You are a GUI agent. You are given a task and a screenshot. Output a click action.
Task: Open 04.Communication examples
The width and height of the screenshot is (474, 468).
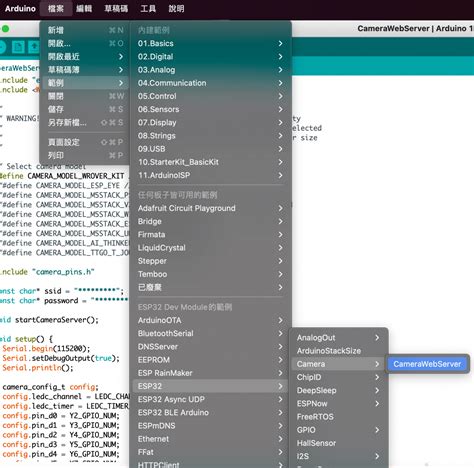tap(210, 83)
